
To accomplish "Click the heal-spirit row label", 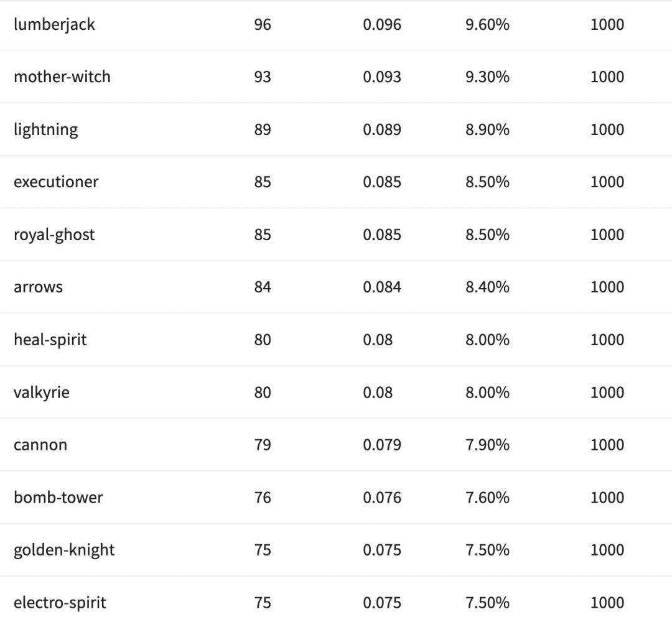I will coord(50,340).
